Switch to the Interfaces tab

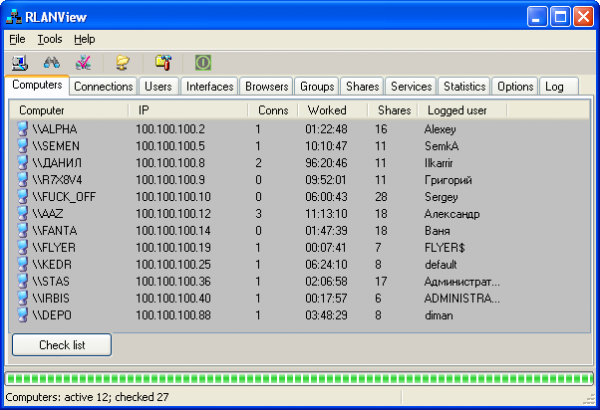210,87
